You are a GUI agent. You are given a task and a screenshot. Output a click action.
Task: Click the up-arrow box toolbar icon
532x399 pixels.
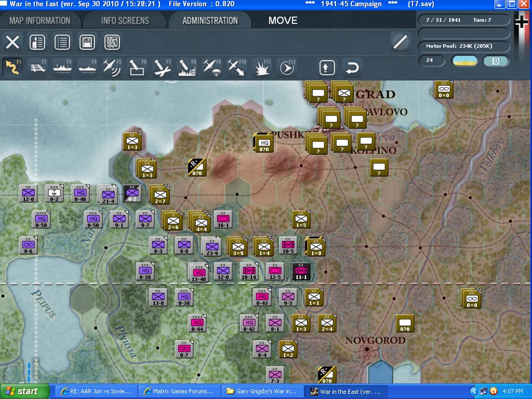[327, 68]
